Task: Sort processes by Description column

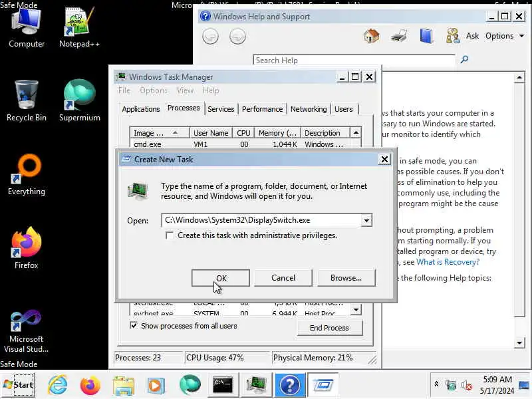Action: tap(325, 132)
